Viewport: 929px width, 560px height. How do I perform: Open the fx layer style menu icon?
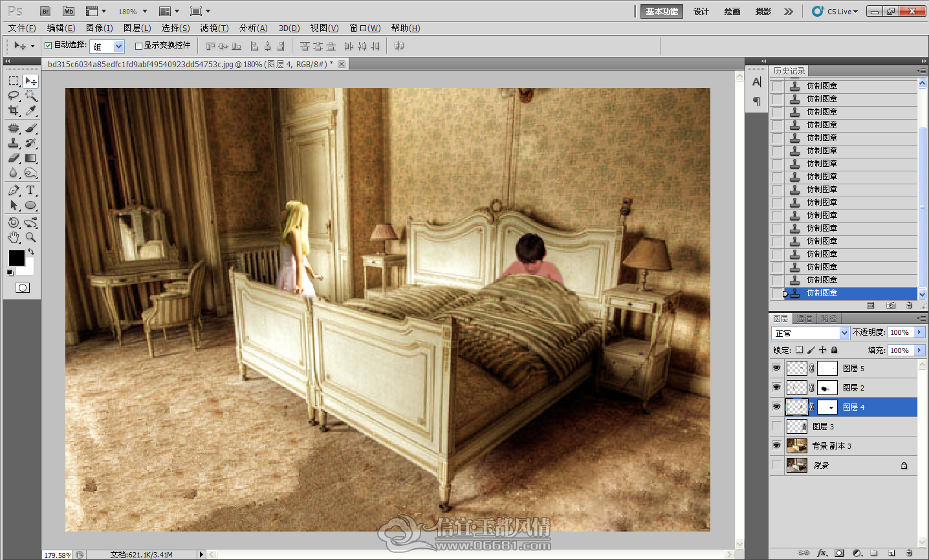pos(822,554)
